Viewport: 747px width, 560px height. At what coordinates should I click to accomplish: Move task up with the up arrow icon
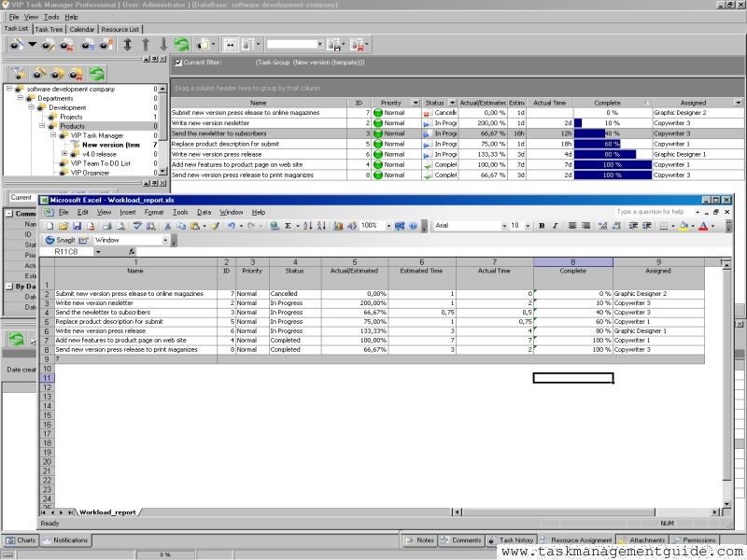[146, 45]
